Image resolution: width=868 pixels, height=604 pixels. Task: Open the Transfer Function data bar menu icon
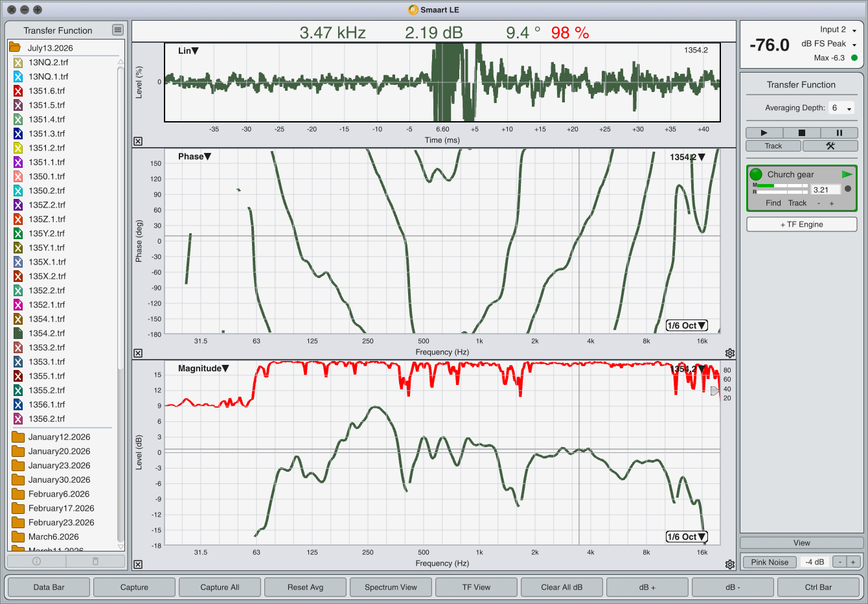point(117,30)
